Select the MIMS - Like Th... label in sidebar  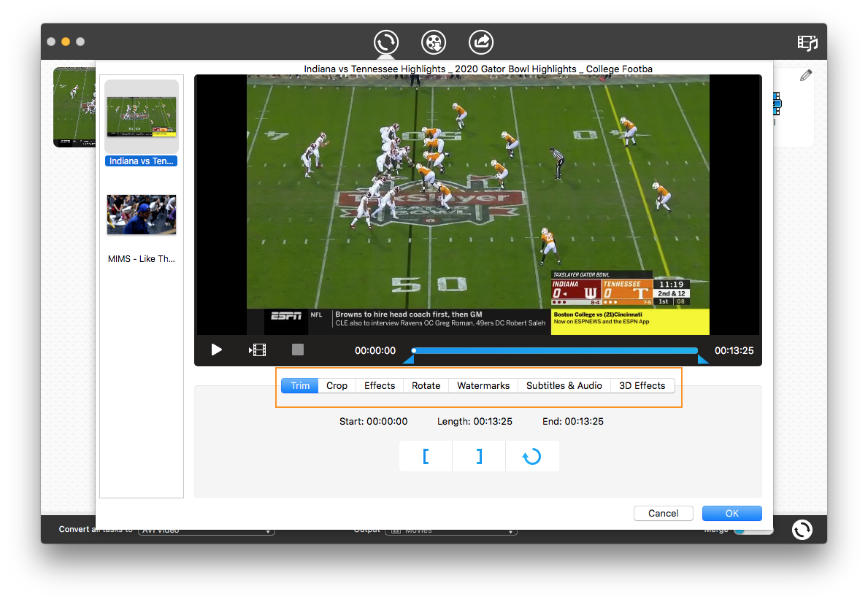tap(141, 259)
